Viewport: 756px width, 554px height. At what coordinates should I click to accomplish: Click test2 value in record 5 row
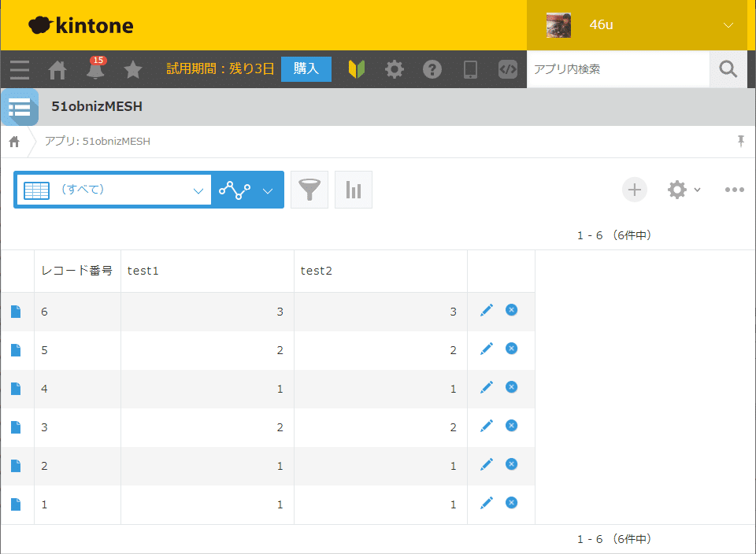[454, 350]
